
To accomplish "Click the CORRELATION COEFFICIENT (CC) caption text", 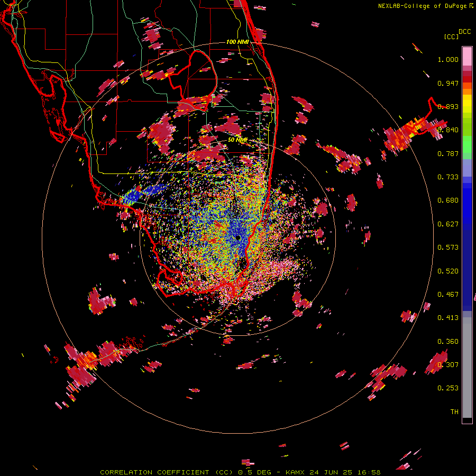I will (167, 472).
